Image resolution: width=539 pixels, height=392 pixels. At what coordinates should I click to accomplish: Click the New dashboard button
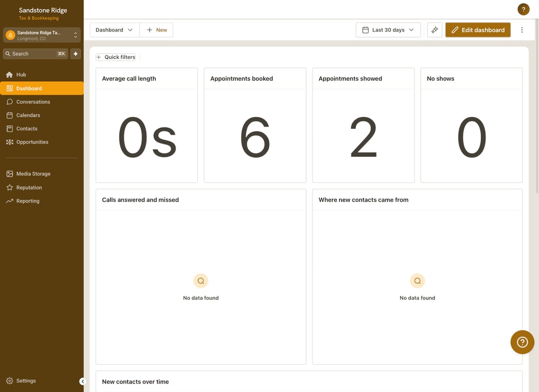(x=157, y=30)
